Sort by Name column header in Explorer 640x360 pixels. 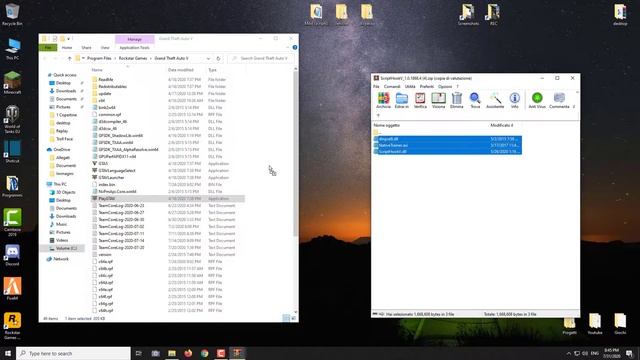point(97,70)
